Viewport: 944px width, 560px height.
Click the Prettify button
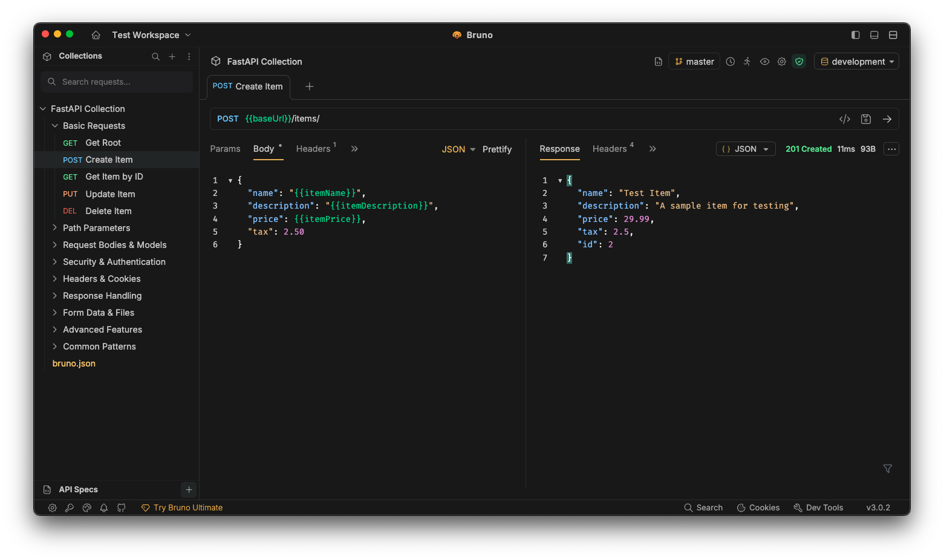tap(496, 149)
